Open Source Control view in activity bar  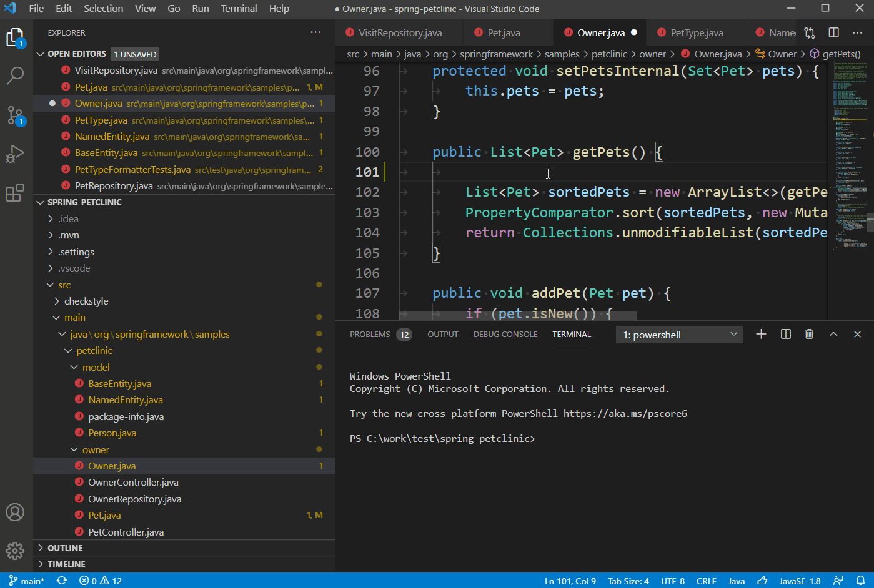pyautogui.click(x=15, y=115)
